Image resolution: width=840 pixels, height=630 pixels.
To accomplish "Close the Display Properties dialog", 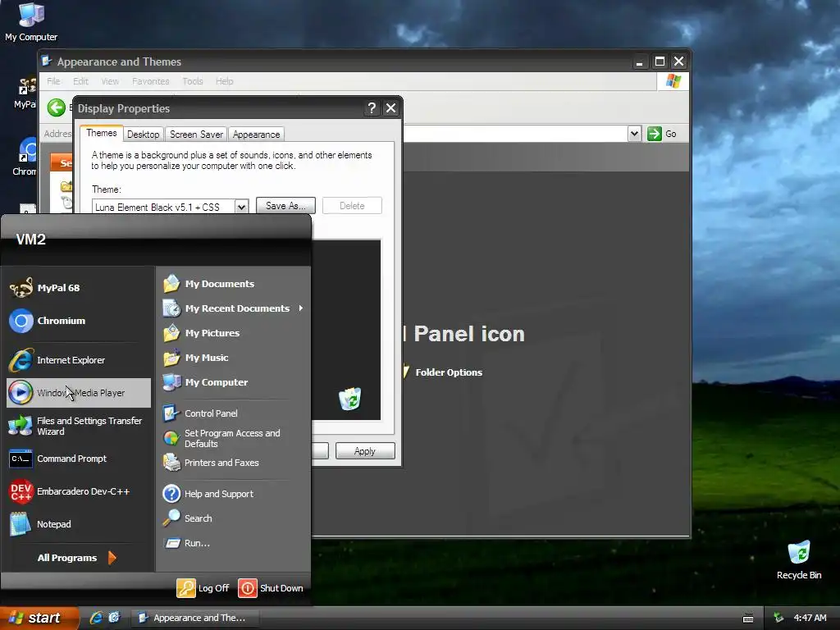I will (391, 108).
